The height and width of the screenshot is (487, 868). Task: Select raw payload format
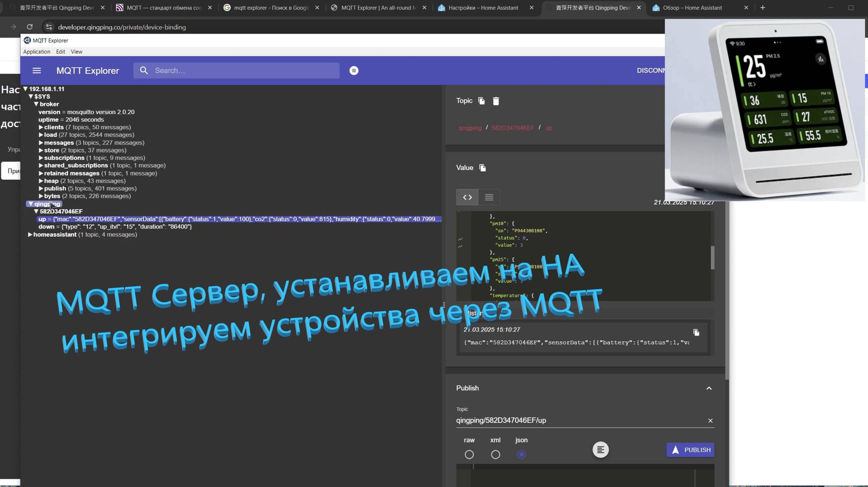(x=469, y=454)
